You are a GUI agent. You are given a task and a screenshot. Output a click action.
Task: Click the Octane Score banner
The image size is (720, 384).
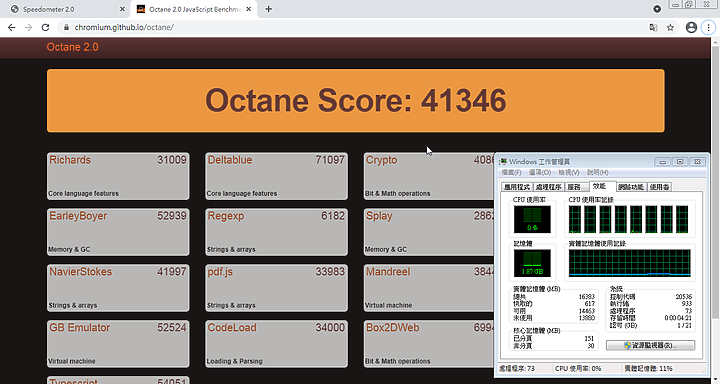pos(355,101)
